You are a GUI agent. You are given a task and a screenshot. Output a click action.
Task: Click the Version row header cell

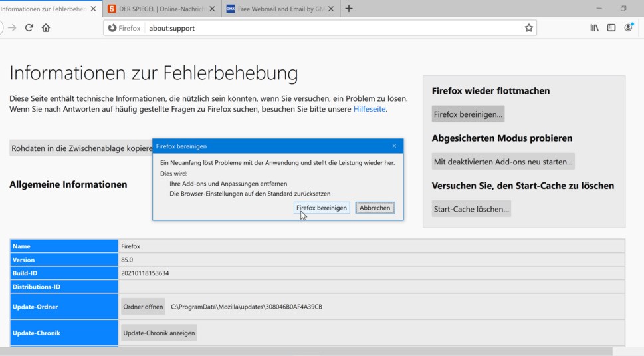click(x=64, y=260)
